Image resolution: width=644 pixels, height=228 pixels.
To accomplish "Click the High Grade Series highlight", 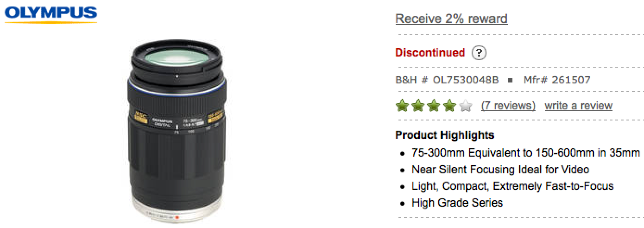I will (x=457, y=203).
